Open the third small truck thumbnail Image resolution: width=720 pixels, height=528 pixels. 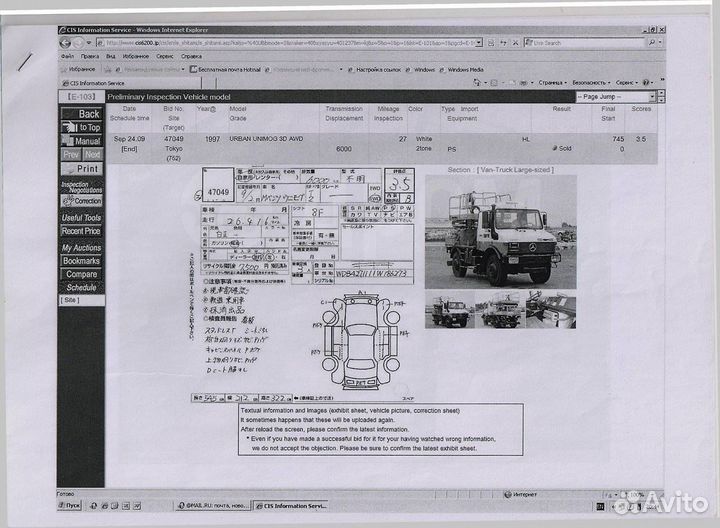(x=551, y=310)
